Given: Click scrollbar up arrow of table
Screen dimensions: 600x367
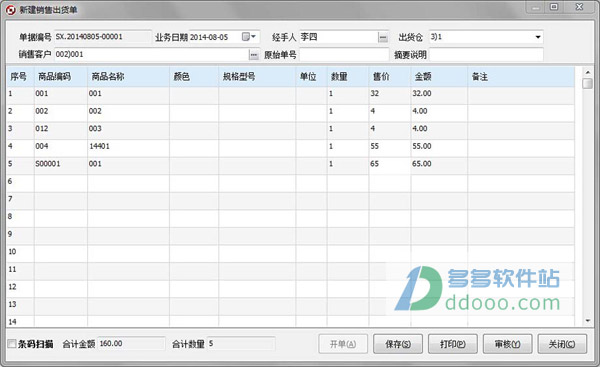Looking at the screenshot, I should click(x=587, y=72).
